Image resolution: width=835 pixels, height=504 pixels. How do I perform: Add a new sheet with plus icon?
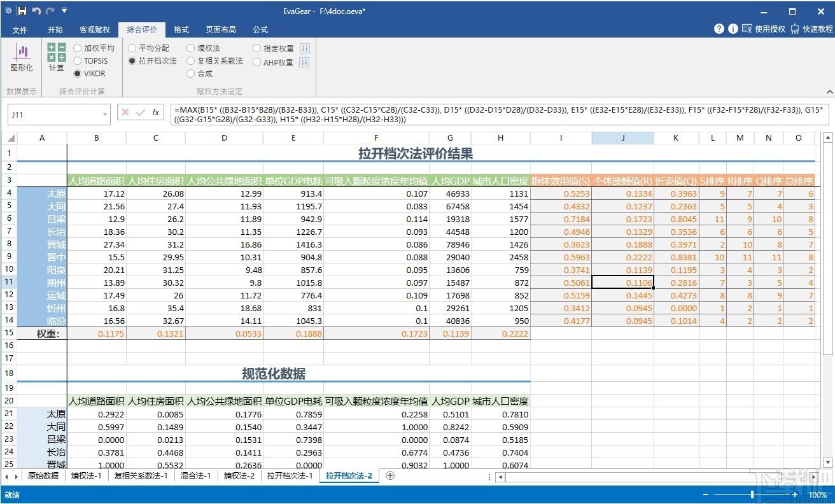pyautogui.click(x=391, y=475)
